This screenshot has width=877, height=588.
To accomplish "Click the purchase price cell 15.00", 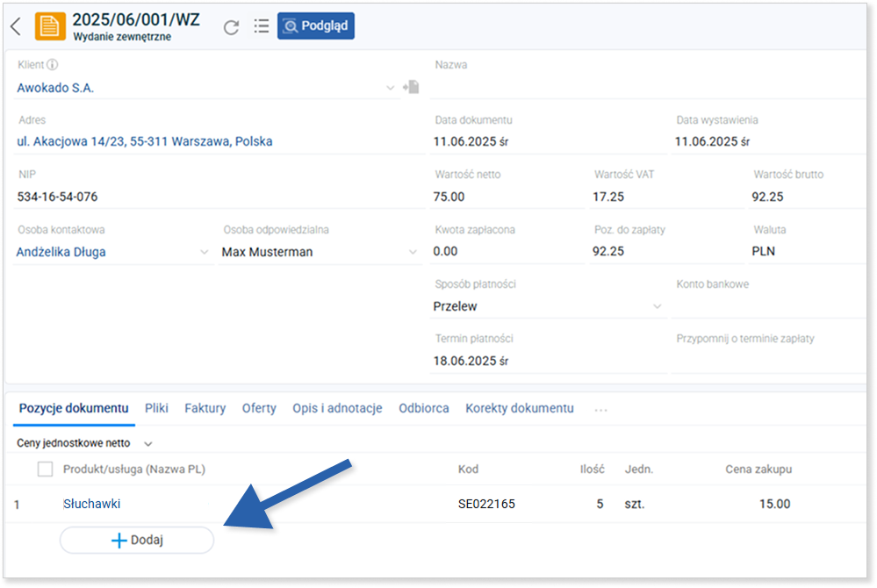I will 774,504.
